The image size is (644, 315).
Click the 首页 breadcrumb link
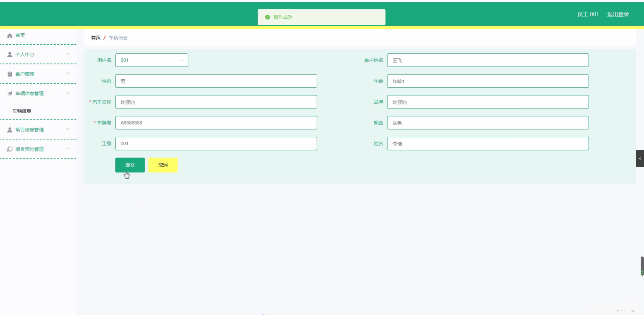point(96,38)
